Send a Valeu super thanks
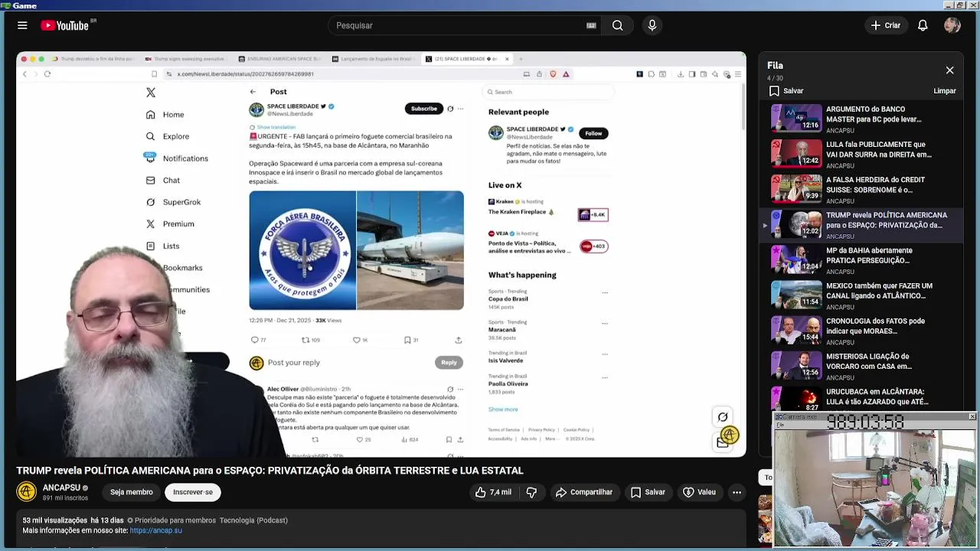 699,492
